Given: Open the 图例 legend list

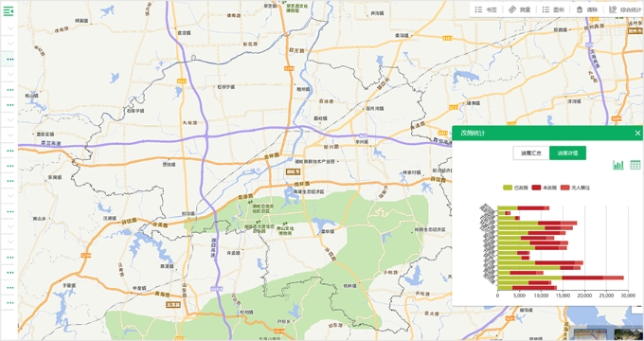Looking at the screenshot, I should pyautogui.click(x=553, y=9).
